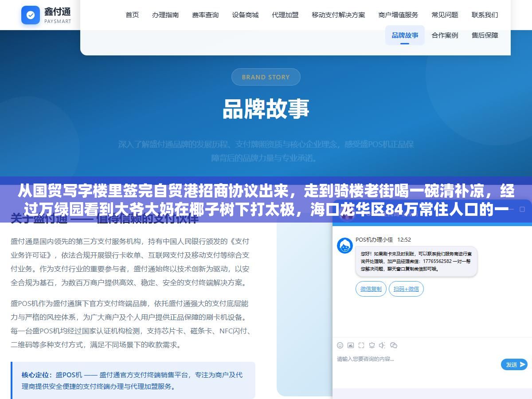Image resolution: width=532 pixels, height=399 pixels.
Task: Open 商户增值服务 in navigation
Action: tap(398, 15)
